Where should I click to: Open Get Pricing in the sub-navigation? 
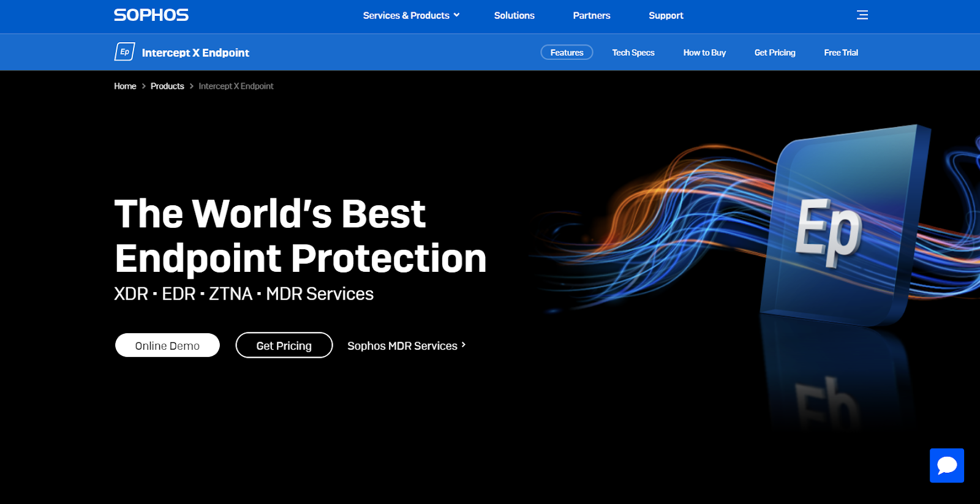775,53
